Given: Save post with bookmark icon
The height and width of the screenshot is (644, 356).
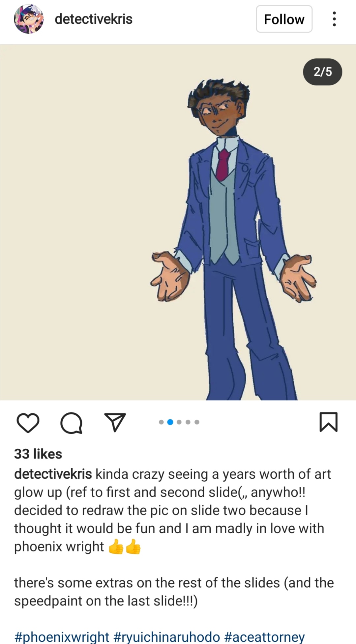Looking at the screenshot, I should pos(329,422).
